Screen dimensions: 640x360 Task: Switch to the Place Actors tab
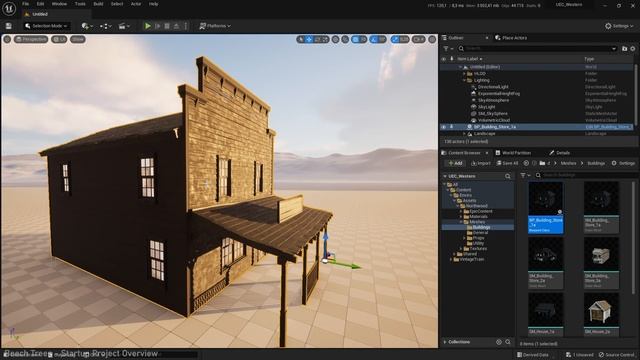511,38
